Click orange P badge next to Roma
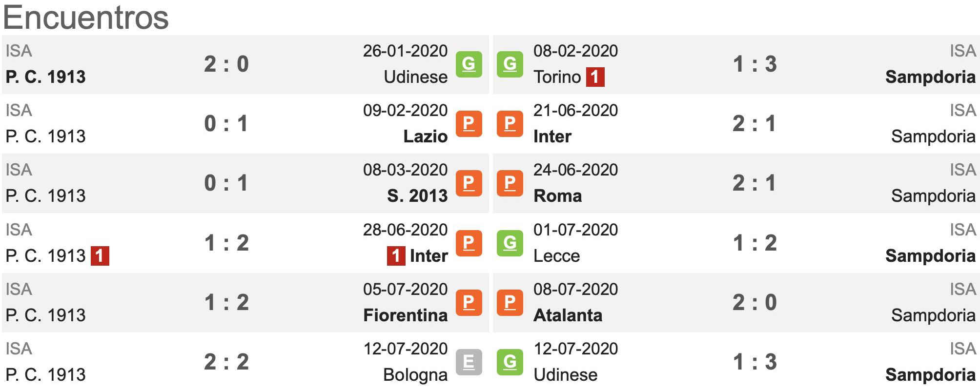The height and width of the screenshot is (390, 980). pyautogui.click(x=510, y=183)
